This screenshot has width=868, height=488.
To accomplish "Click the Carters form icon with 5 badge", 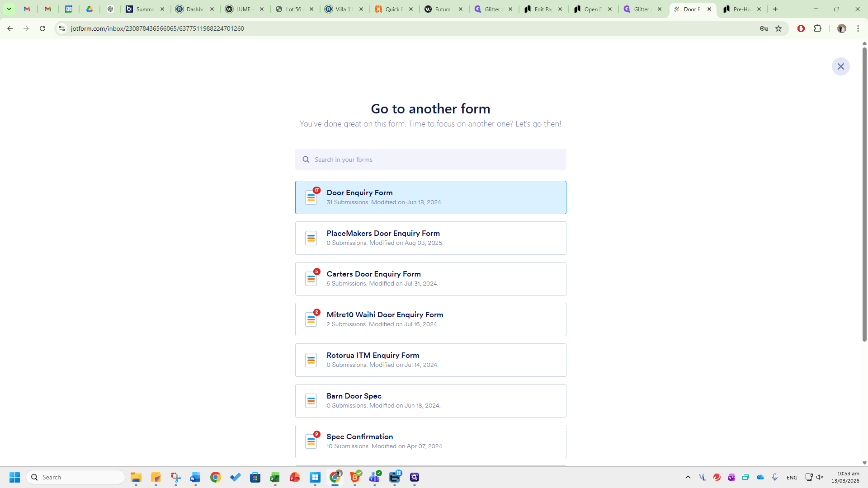I will point(311,279).
